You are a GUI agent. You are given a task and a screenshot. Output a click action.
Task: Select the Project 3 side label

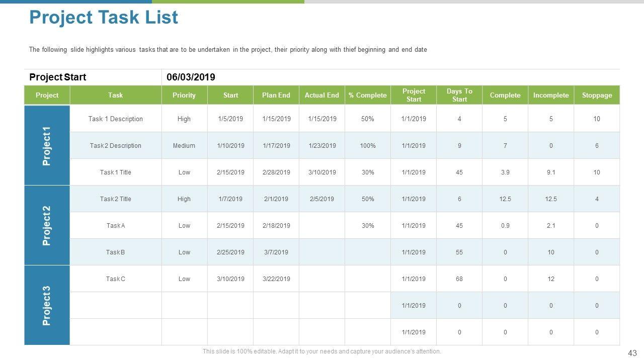point(47,305)
